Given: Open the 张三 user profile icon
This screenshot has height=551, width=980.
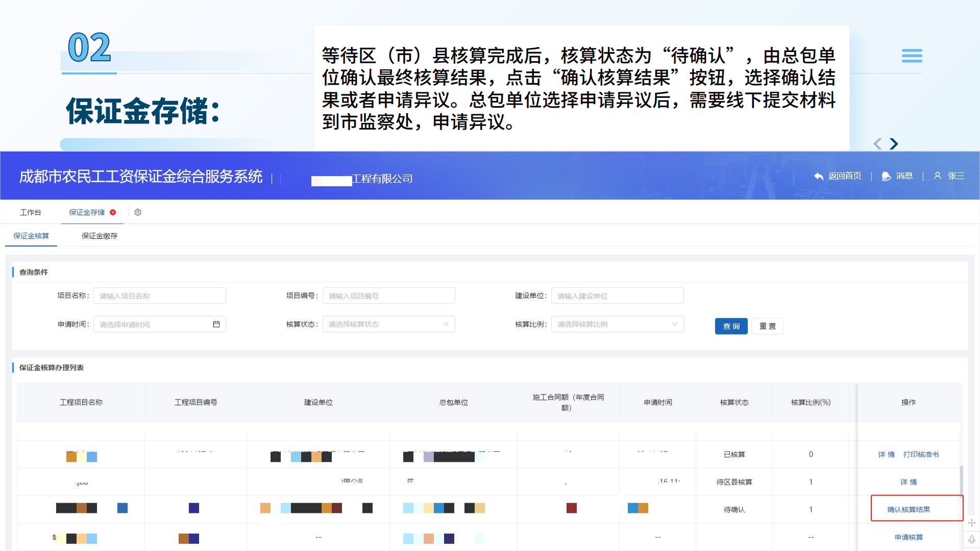Looking at the screenshot, I should pyautogui.click(x=938, y=176).
